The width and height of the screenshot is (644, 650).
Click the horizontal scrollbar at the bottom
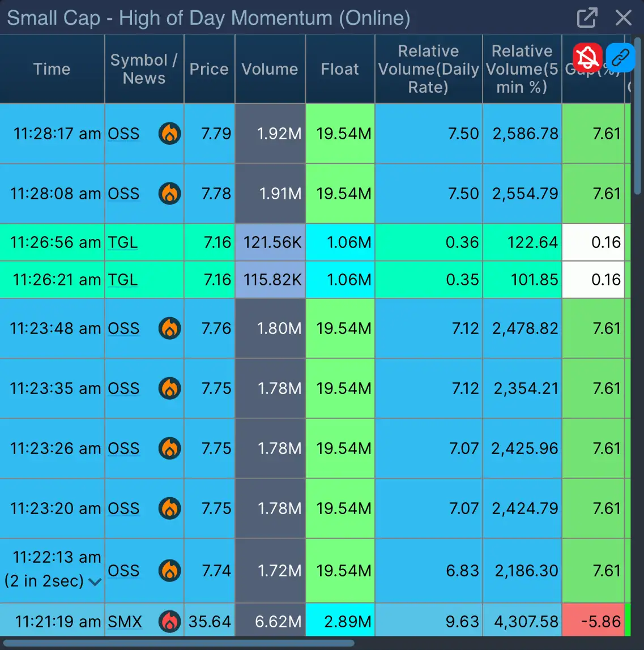tap(178, 643)
